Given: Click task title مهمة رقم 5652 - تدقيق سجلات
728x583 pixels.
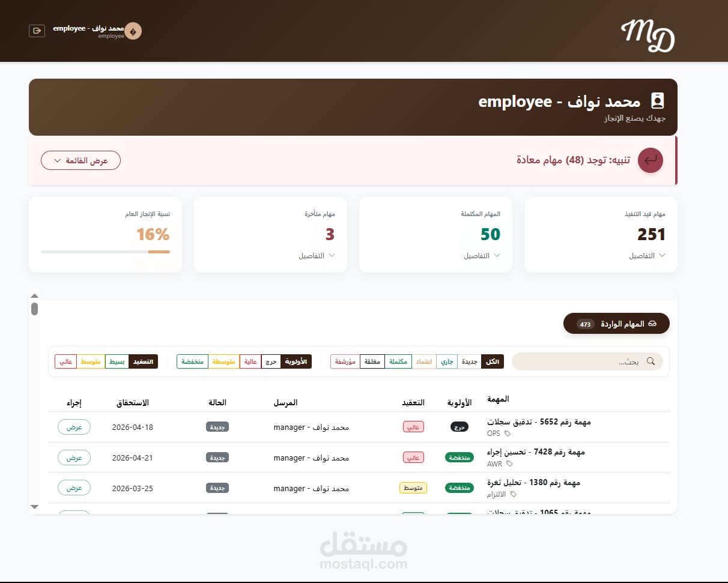Looking at the screenshot, I should click(x=539, y=422).
